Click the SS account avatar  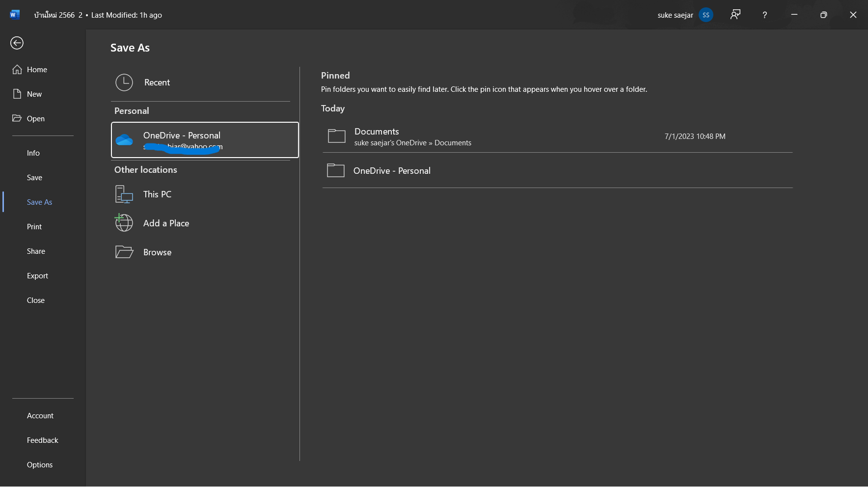pyautogui.click(x=706, y=15)
